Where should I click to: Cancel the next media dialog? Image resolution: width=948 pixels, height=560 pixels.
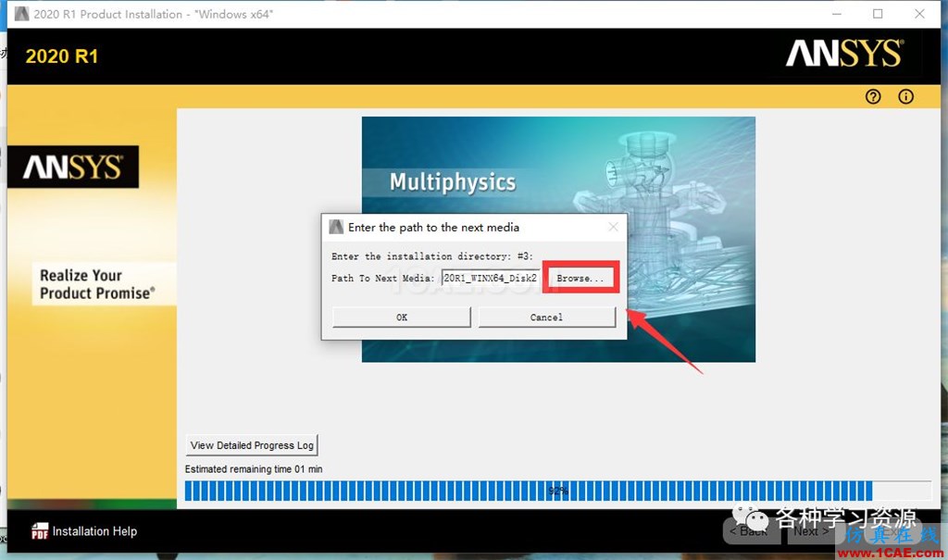tap(546, 317)
